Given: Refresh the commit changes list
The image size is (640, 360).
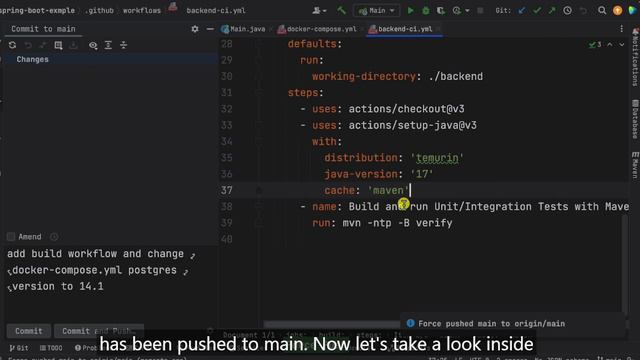Looking at the screenshot, I should click(x=12, y=45).
